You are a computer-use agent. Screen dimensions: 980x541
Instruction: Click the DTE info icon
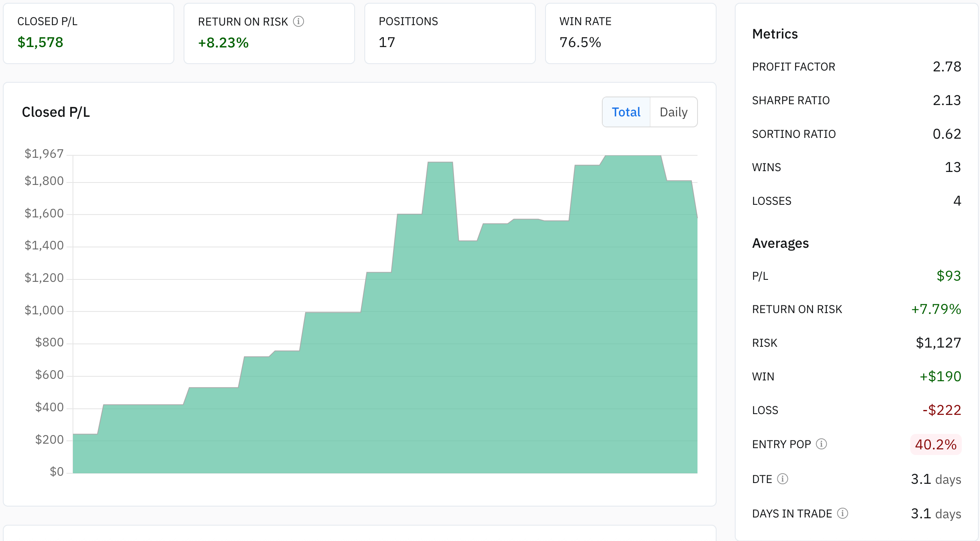(783, 479)
